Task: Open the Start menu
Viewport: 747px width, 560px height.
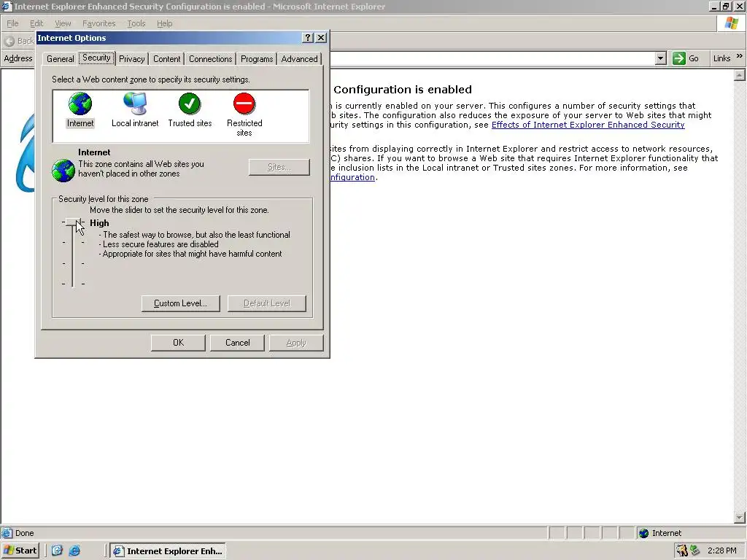Action: point(20,551)
